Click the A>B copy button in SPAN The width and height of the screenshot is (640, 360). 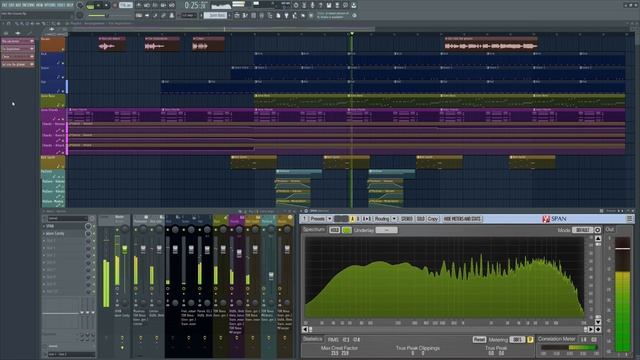coord(367,219)
